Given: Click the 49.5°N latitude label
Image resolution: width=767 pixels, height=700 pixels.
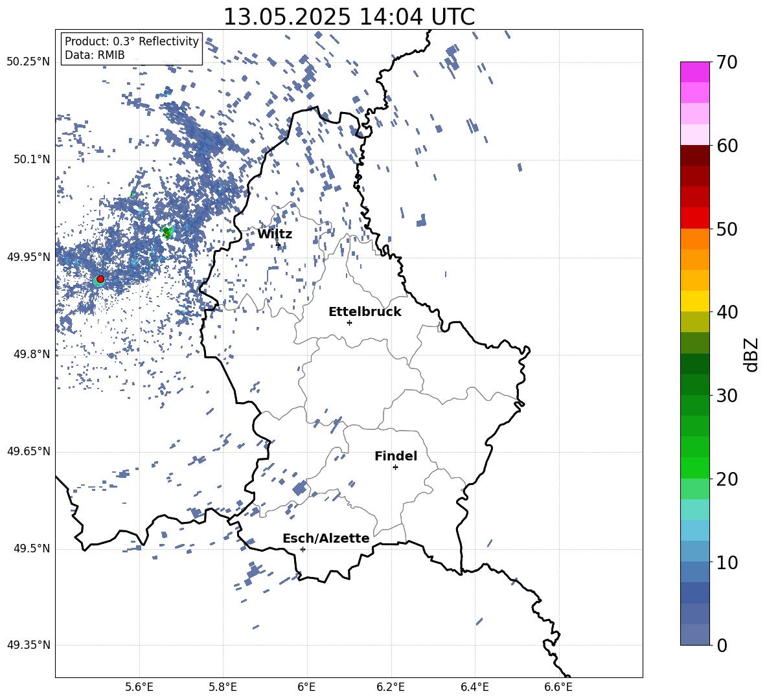Looking at the screenshot, I should 31,548.
